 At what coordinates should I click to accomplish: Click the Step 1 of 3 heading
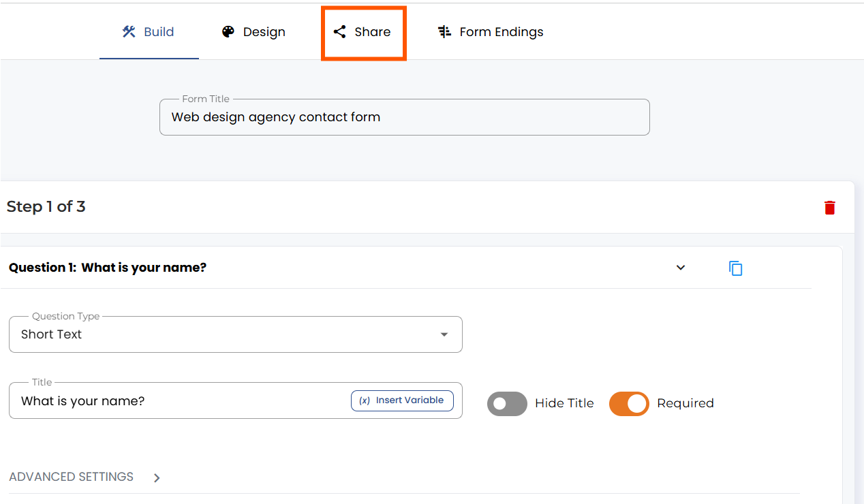pos(46,206)
